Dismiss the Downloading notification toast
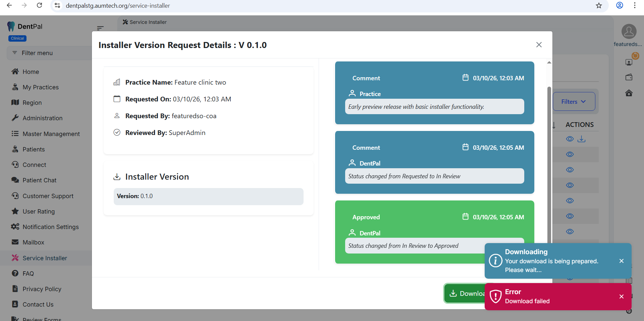Image resolution: width=644 pixels, height=321 pixels. pos(621,261)
